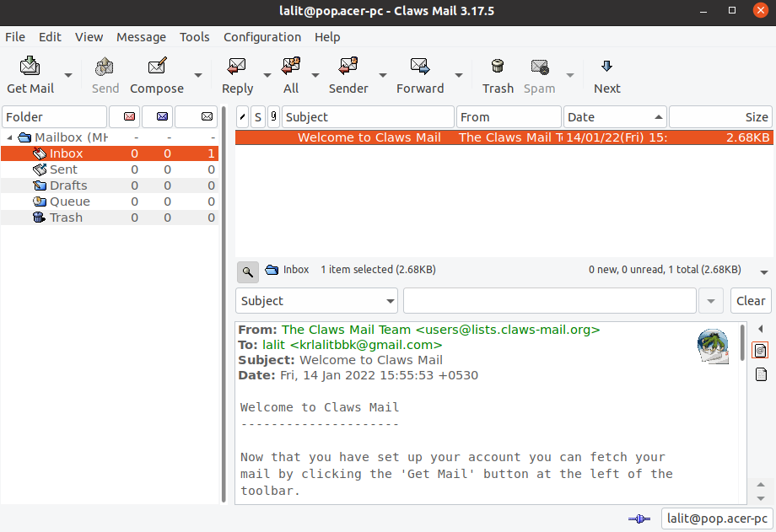Open the Tools menu
The image size is (776, 532).
coord(194,37)
